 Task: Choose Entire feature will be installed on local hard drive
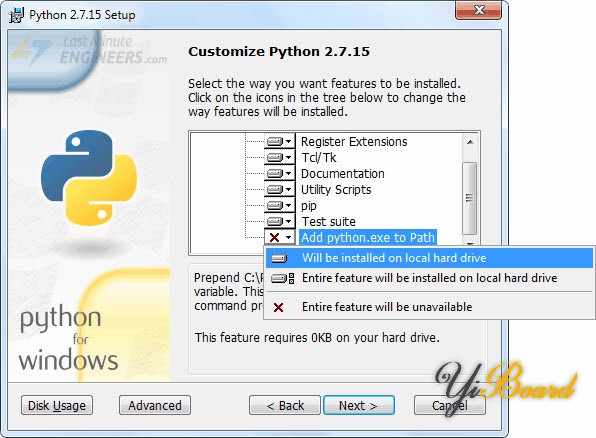(429, 278)
